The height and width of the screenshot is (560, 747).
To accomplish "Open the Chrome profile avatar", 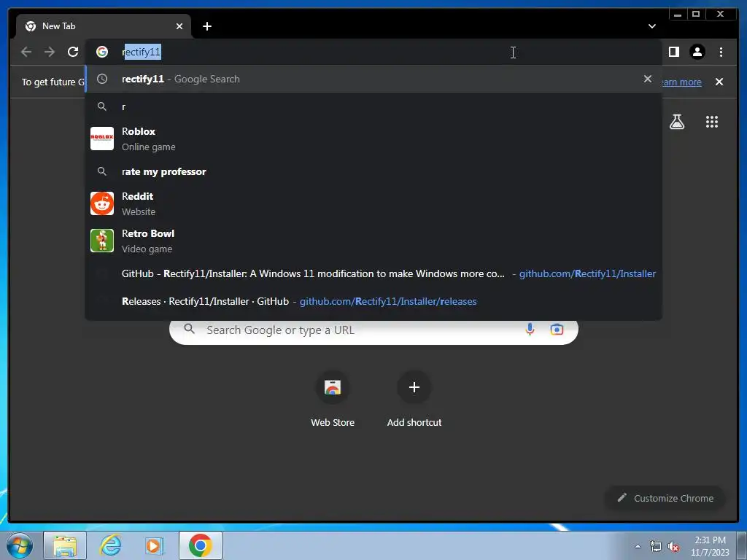I will click(x=697, y=52).
